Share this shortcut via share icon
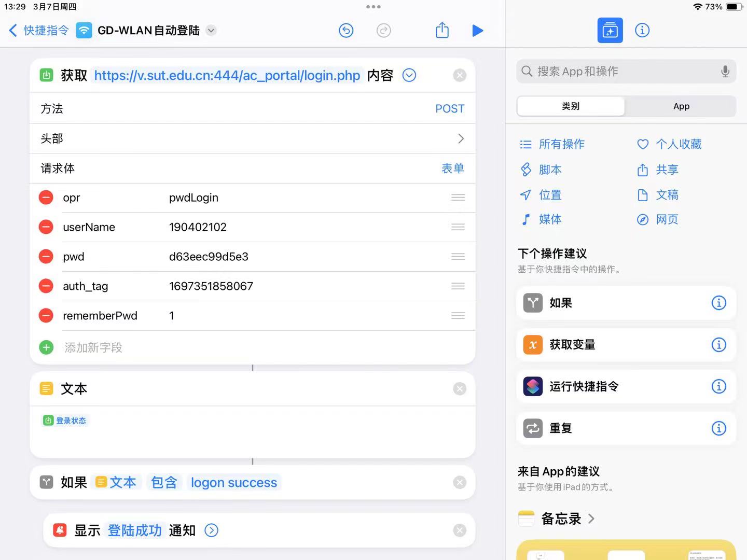The height and width of the screenshot is (560, 747). pyautogui.click(x=442, y=30)
